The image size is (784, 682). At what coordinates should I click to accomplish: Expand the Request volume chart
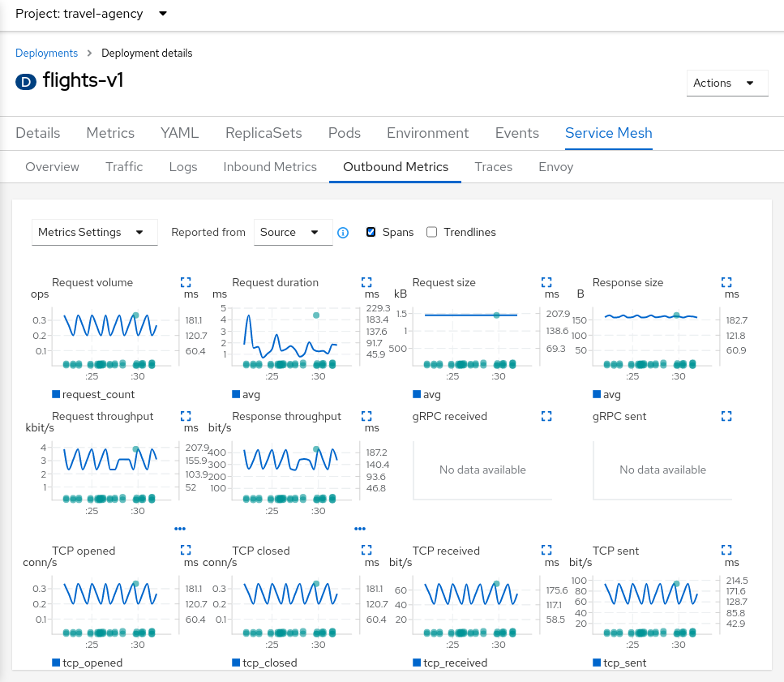186,282
